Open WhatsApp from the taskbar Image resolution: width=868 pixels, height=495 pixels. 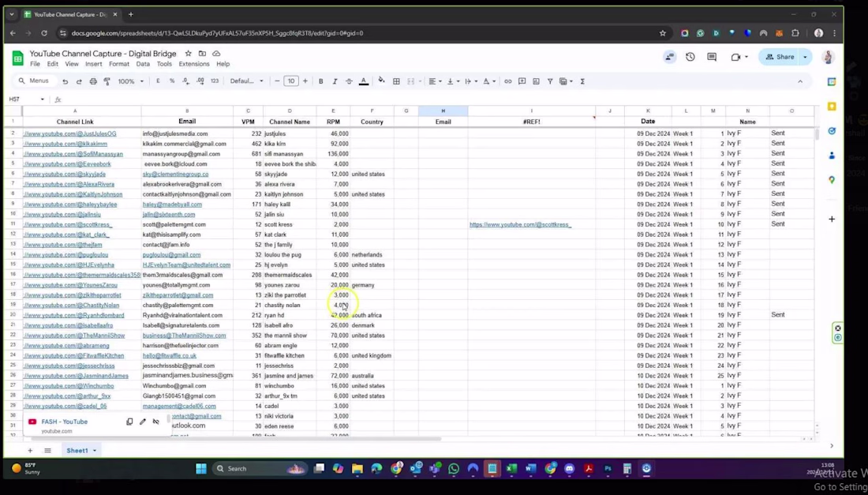[x=454, y=468]
